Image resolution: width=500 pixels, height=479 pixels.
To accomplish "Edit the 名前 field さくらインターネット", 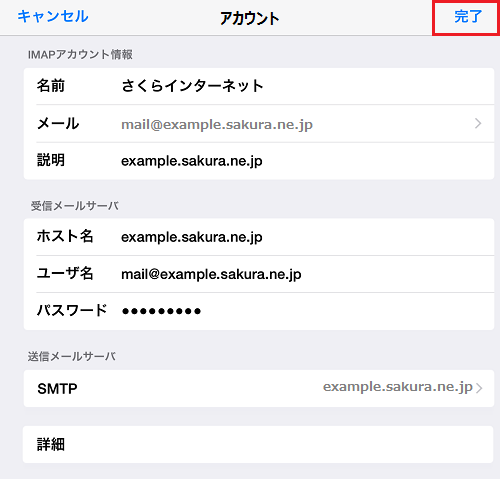I will click(x=192, y=86).
